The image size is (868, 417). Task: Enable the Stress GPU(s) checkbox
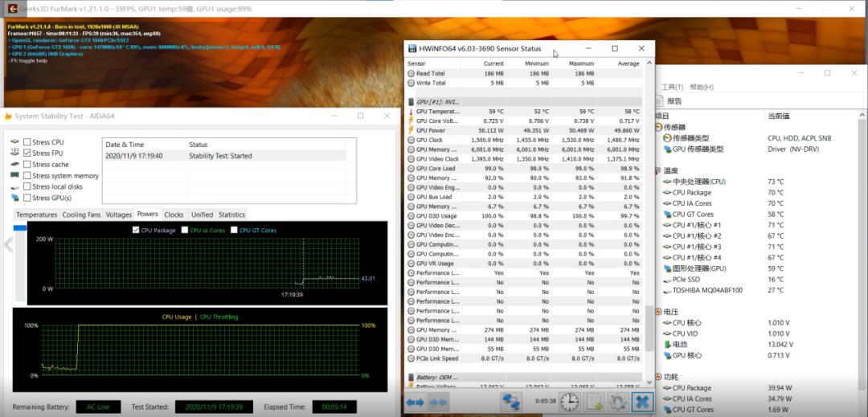pyautogui.click(x=27, y=198)
